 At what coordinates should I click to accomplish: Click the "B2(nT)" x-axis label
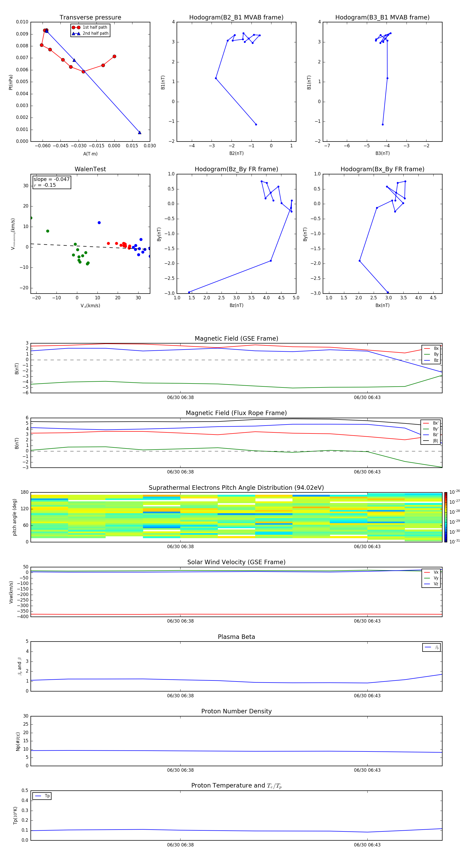pyautogui.click(x=236, y=153)
